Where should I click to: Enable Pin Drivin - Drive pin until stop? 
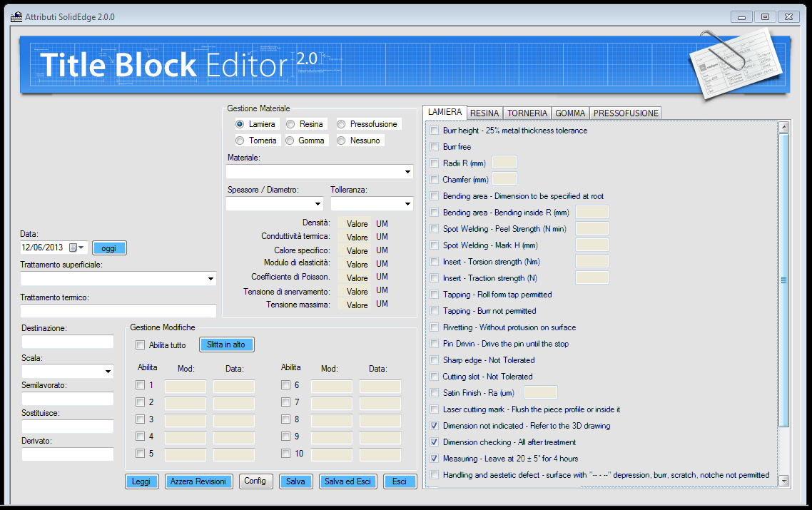pyautogui.click(x=435, y=343)
